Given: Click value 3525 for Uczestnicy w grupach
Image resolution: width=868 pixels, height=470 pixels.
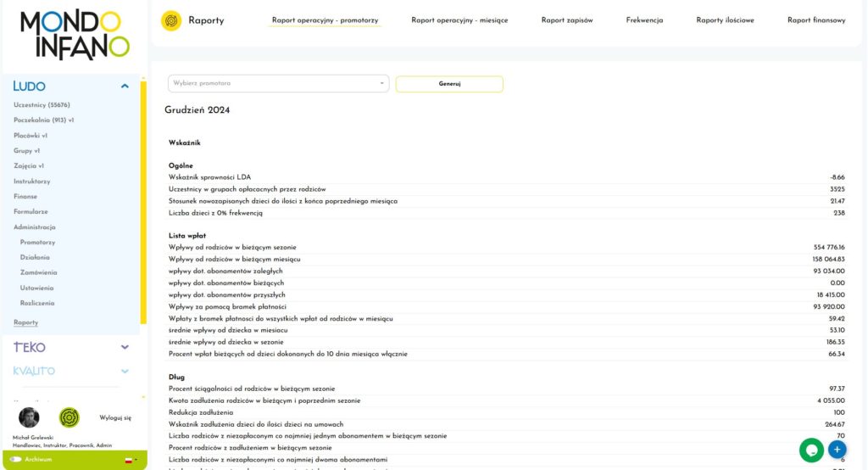Looking at the screenshot, I should click(837, 189).
